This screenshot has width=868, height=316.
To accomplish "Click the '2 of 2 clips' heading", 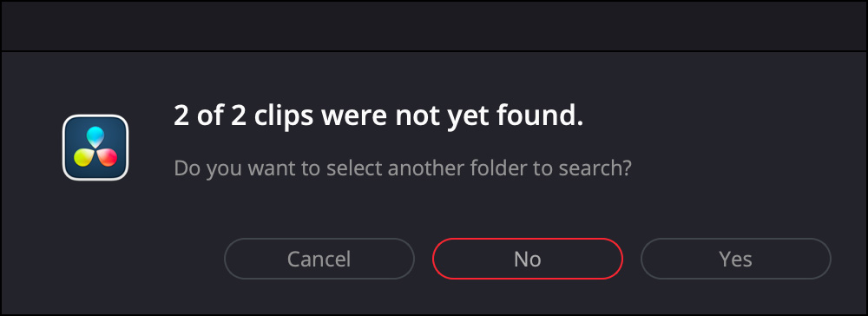I will 378,117.
